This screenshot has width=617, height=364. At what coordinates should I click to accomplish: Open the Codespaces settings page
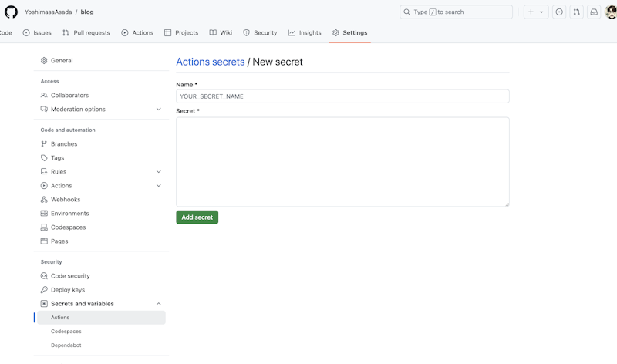tap(68, 228)
